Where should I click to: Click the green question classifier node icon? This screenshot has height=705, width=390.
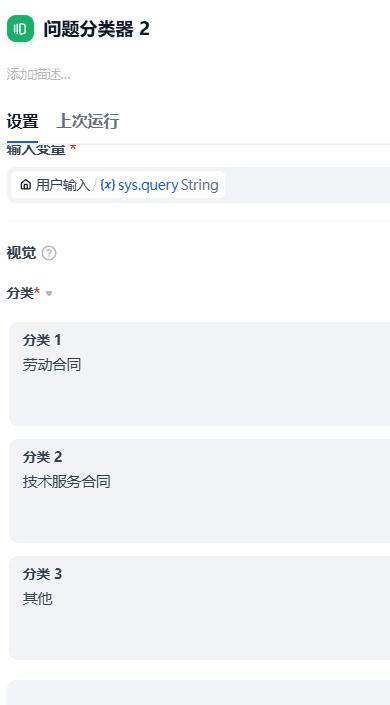pos(20,29)
